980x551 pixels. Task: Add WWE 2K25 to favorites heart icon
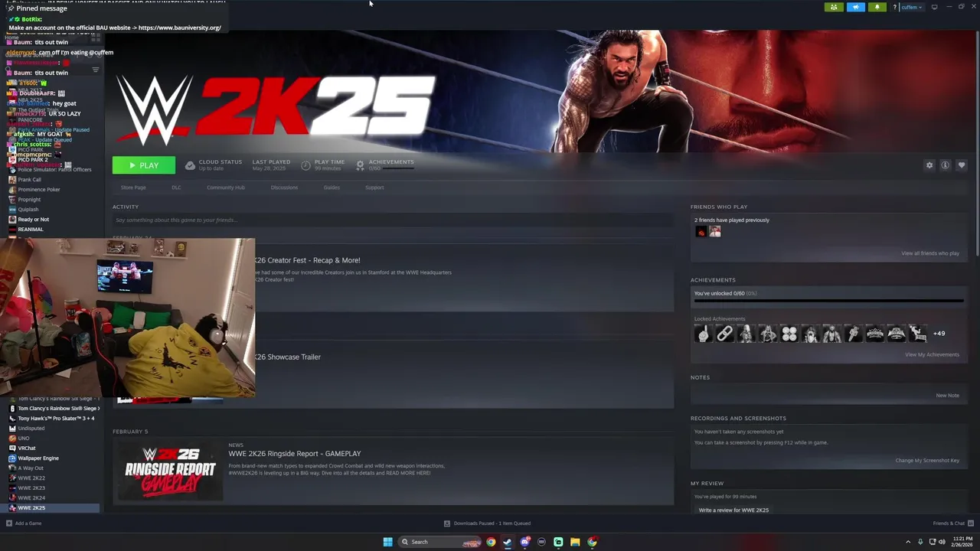(x=962, y=165)
